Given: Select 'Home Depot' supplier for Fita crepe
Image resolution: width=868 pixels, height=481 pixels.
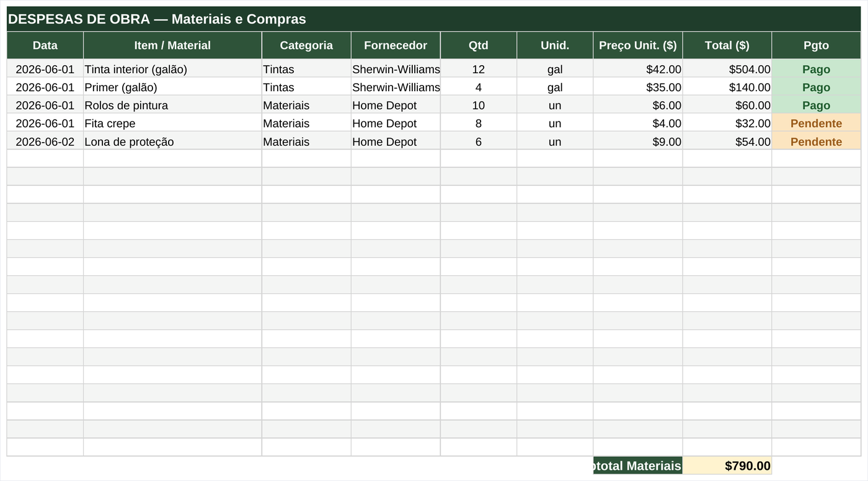Looking at the screenshot, I should [396, 123].
